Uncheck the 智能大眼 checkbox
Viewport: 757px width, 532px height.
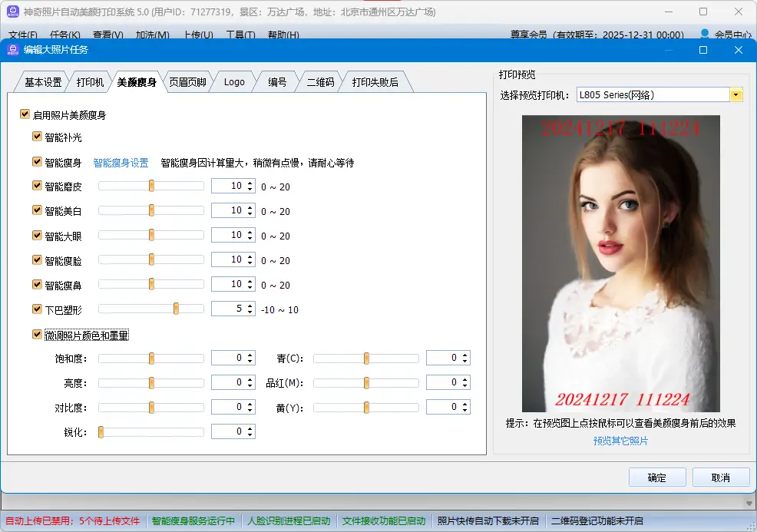(38, 235)
